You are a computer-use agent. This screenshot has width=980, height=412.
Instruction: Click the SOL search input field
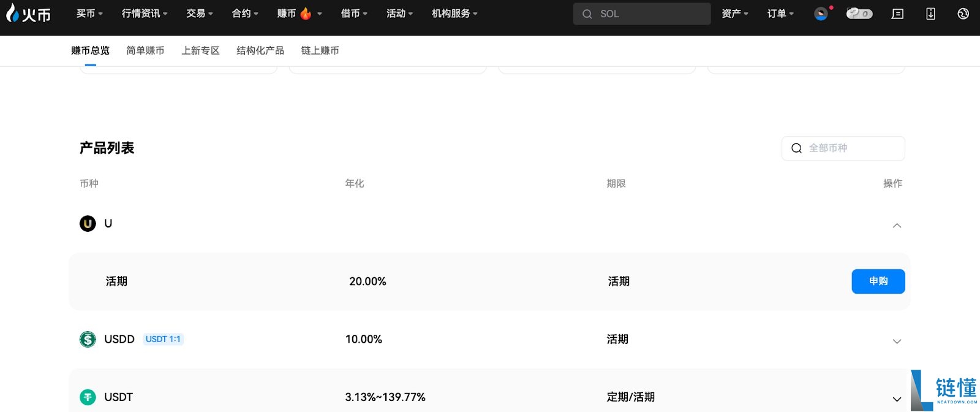pos(642,13)
